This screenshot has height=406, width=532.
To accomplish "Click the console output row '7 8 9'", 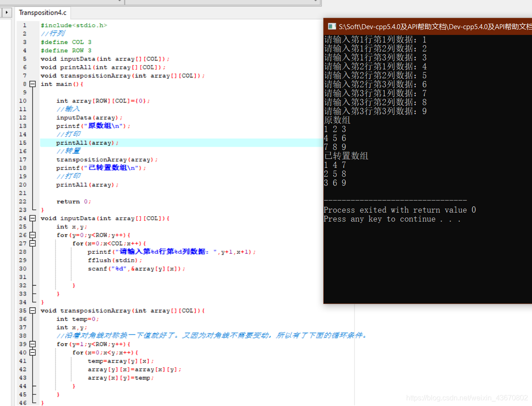I will coord(335,147).
